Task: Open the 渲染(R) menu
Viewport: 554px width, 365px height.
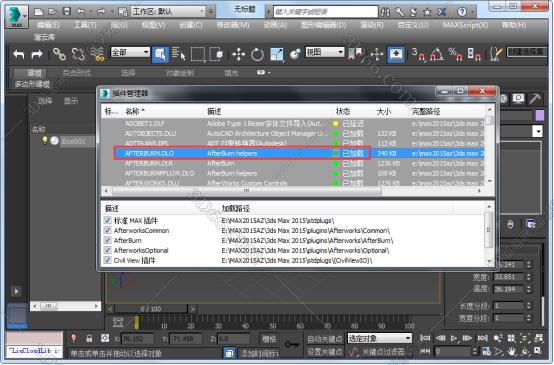Action: point(371,25)
